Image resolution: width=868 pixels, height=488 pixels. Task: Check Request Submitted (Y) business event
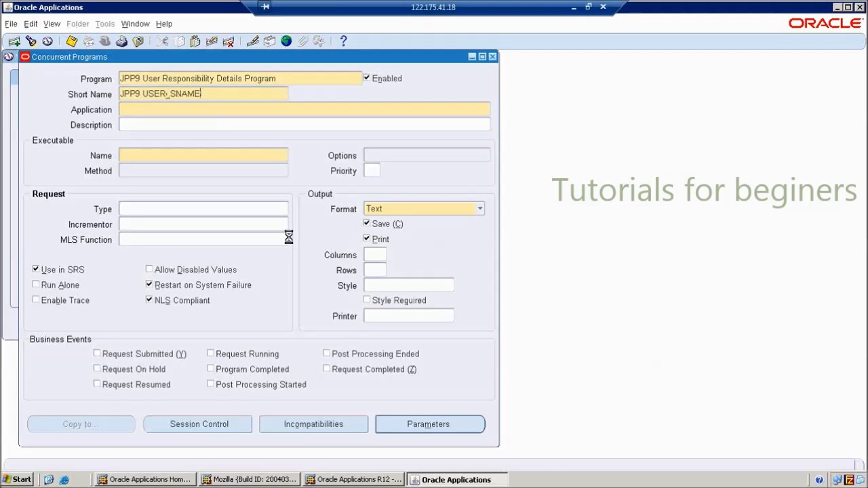click(x=97, y=353)
